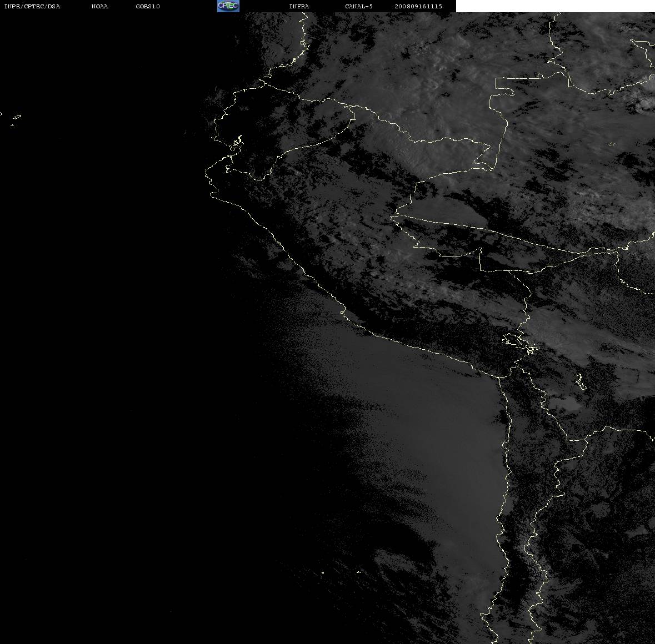Viewport: 655px width, 644px height.
Task: Click the upper-left corner of the rectangular border outline
Action: click(x=496, y=78)
